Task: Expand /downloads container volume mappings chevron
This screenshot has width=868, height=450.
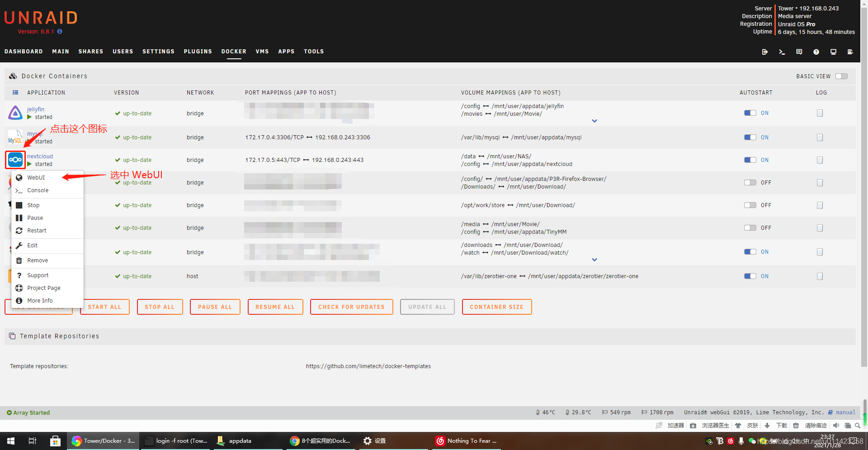Action: 594,260
